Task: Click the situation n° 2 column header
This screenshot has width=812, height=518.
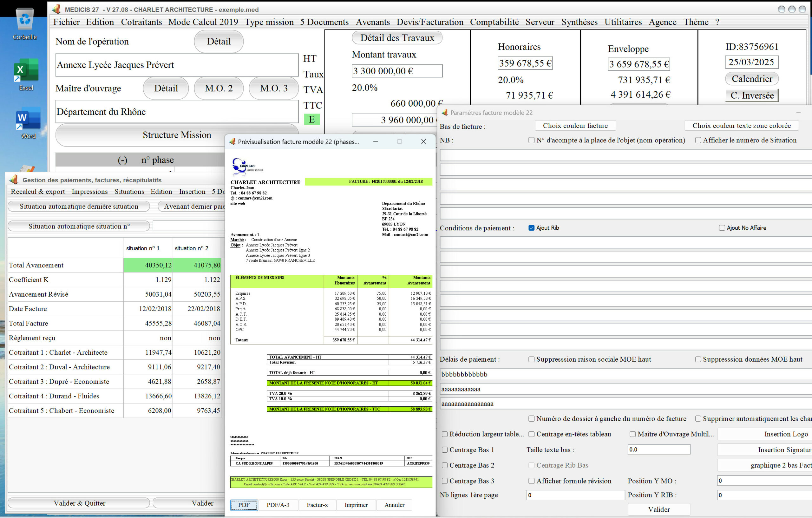Action: [x=196, y=248]
